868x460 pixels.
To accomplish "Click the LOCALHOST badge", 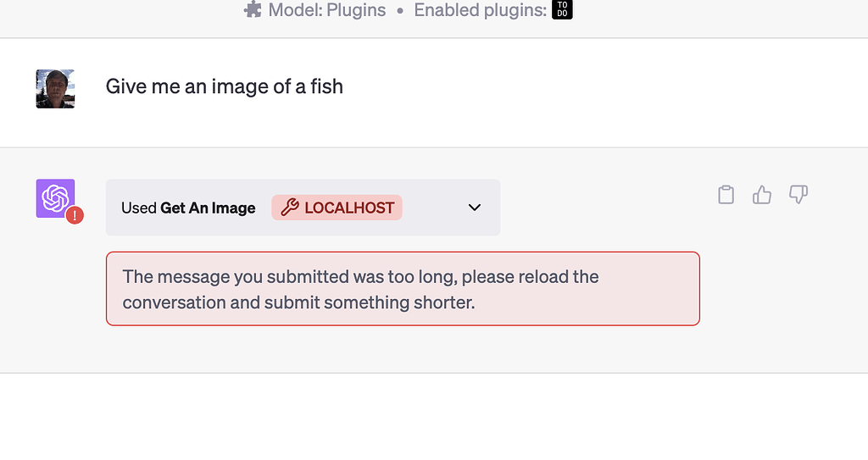I will (337, 208).
